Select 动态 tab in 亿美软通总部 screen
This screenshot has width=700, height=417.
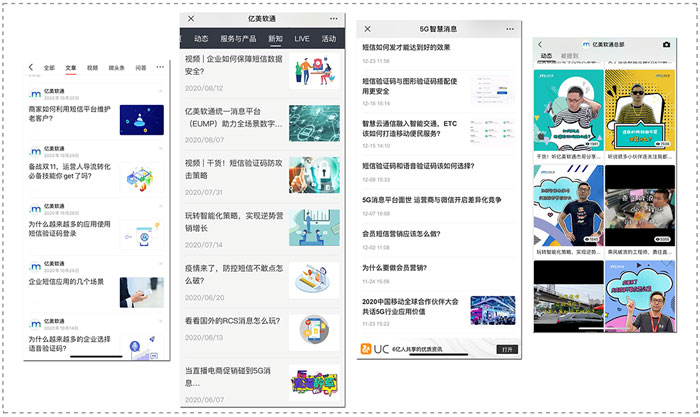pyautogui.click(x=546, y=56)
